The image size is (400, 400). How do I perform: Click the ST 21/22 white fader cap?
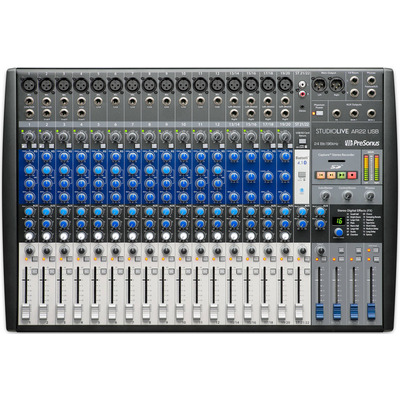[x=299, y=311]
